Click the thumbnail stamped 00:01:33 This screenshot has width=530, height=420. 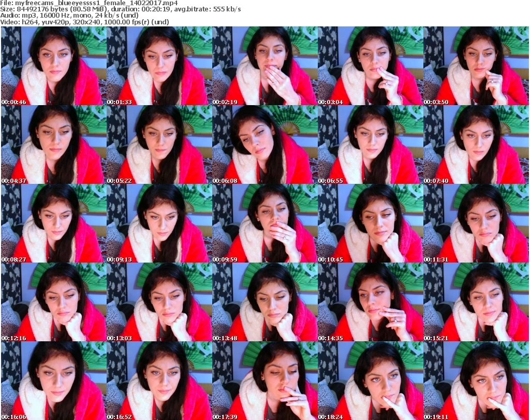coord(159,66)
